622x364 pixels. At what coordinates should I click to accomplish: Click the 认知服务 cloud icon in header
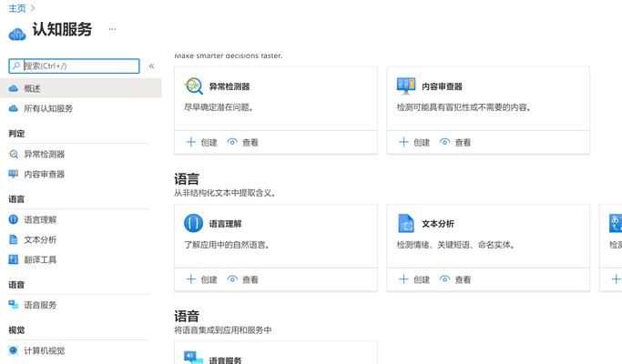coord(17,34)
